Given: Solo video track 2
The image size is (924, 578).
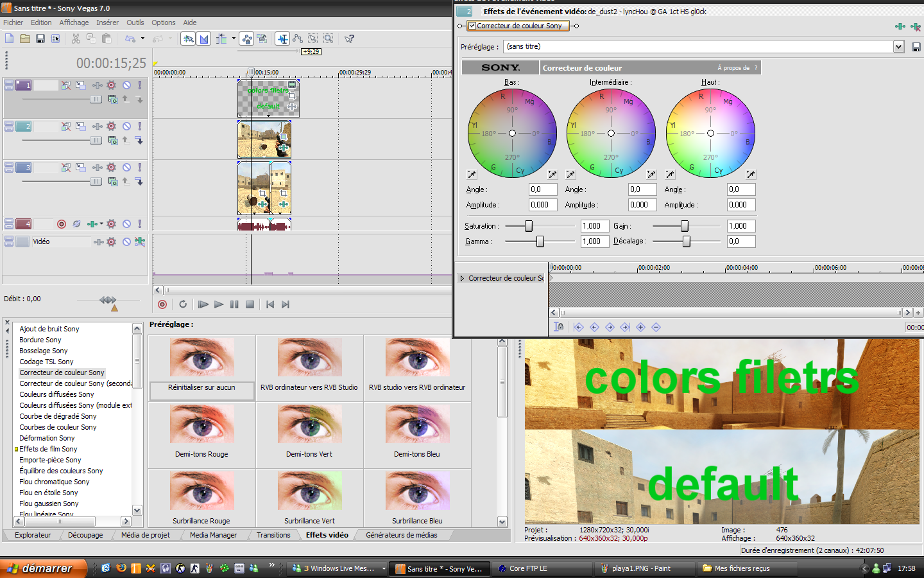Looking at the screenshot, I should tap(139, 127).
